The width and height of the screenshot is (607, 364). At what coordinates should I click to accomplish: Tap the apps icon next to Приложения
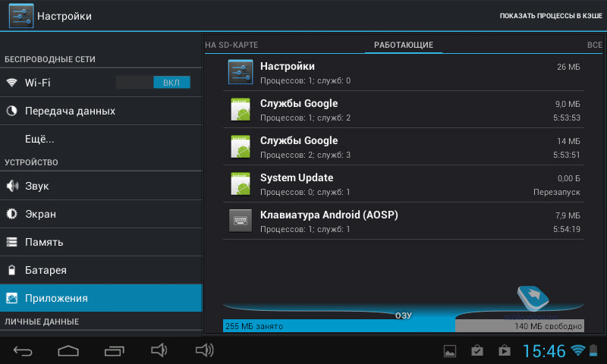coord(12,298)
